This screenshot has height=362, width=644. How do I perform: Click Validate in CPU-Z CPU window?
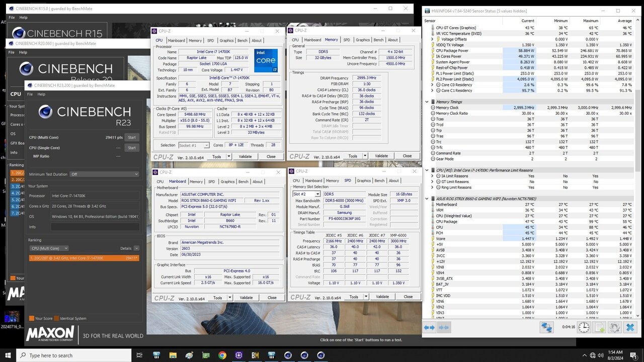pyautogui.click(x=245, y=156)
